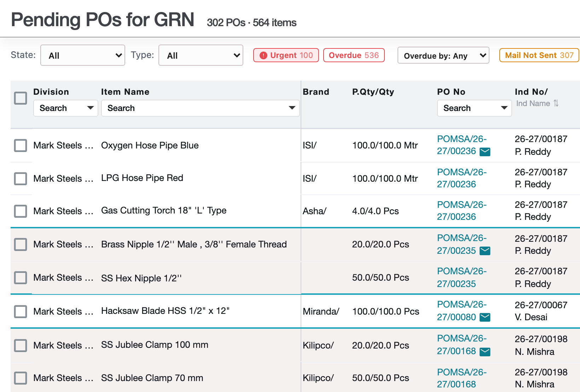Expand the PO No search dropdown
The image size is (580, 392).
tap(475, 108)
